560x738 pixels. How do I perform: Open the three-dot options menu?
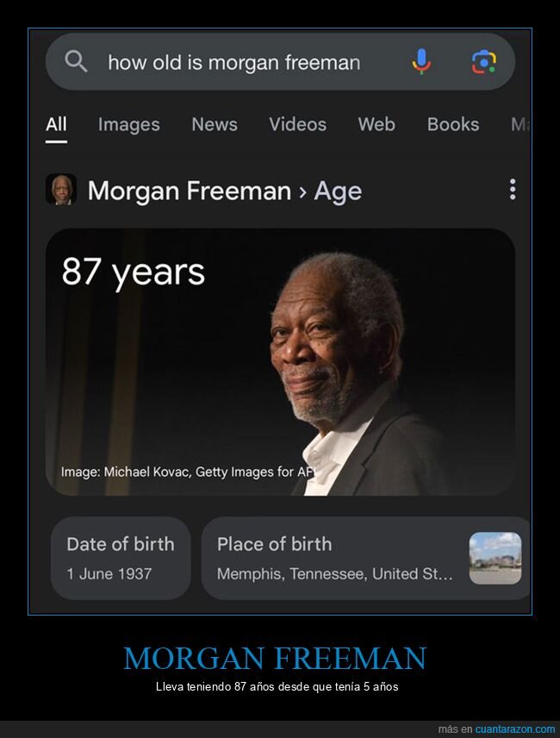tap(513, 189)
